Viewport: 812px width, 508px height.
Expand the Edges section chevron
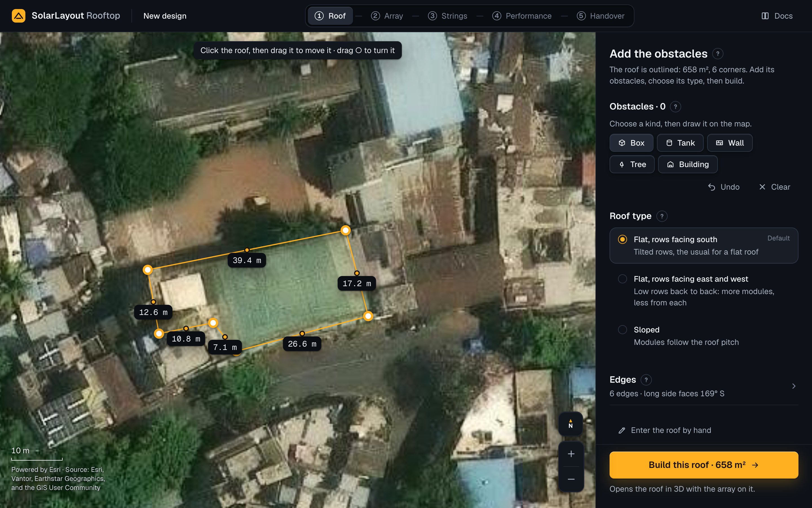pos(794,386)
